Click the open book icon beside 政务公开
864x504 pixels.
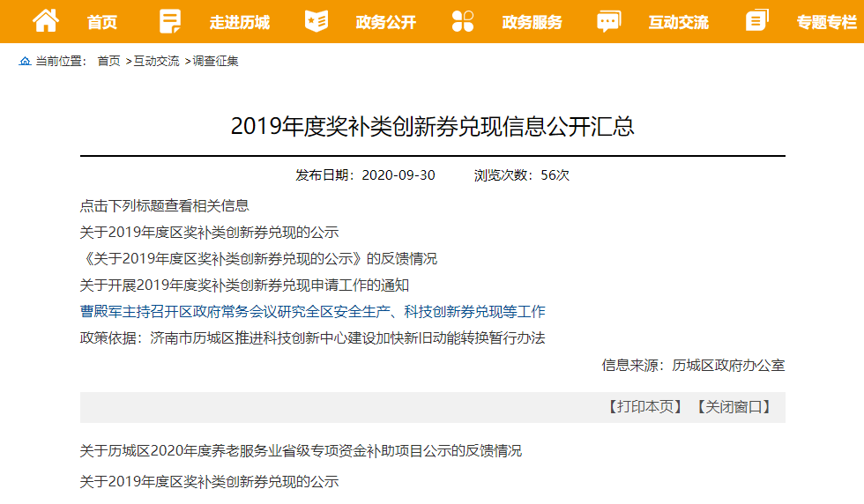pos(317,21)
